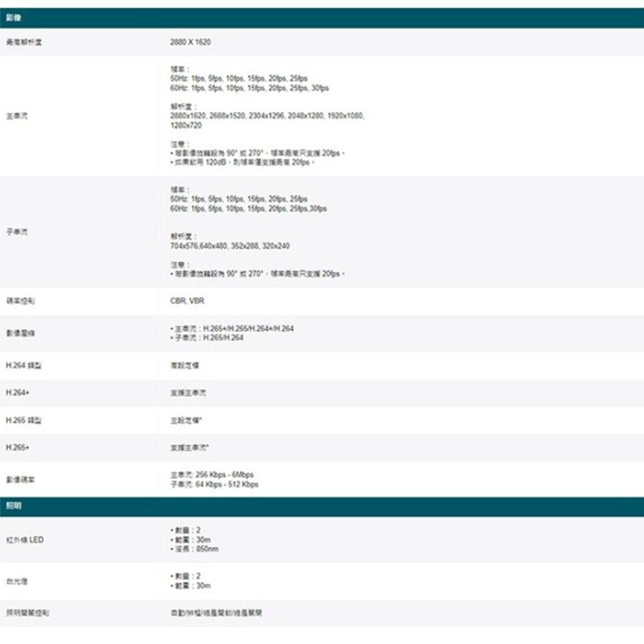Image resolution: width=644 pixels, height=644 pixels.
Task: Click the H.265+ row label
Action: pos(15,447)
